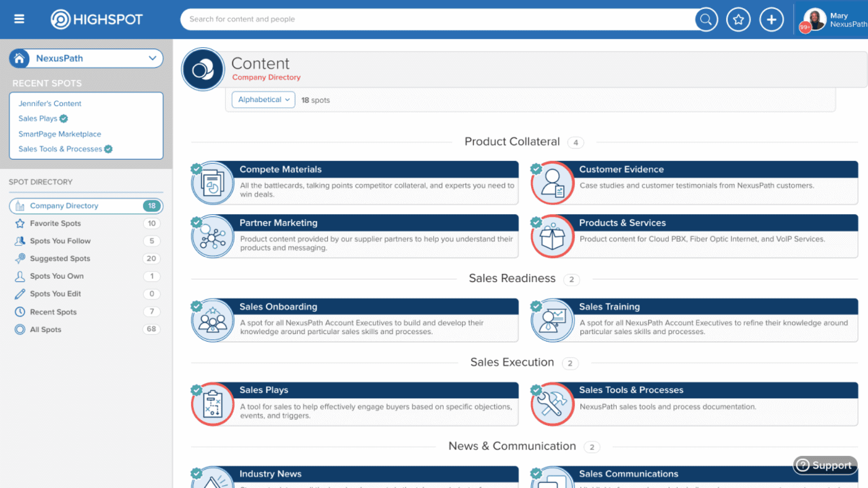Select Spots You Follow in sidebar
This screenshot has height=488, width=868.
[x=86, y=241]
